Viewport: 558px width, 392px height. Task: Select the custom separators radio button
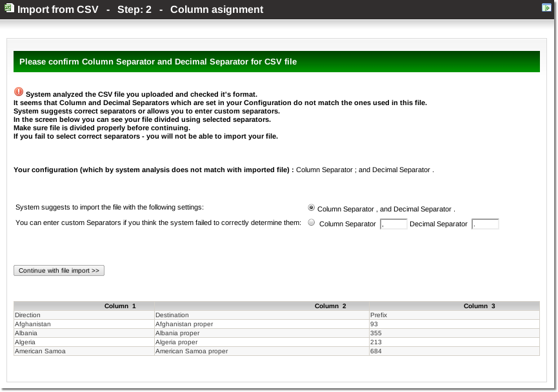click(312, 222)
